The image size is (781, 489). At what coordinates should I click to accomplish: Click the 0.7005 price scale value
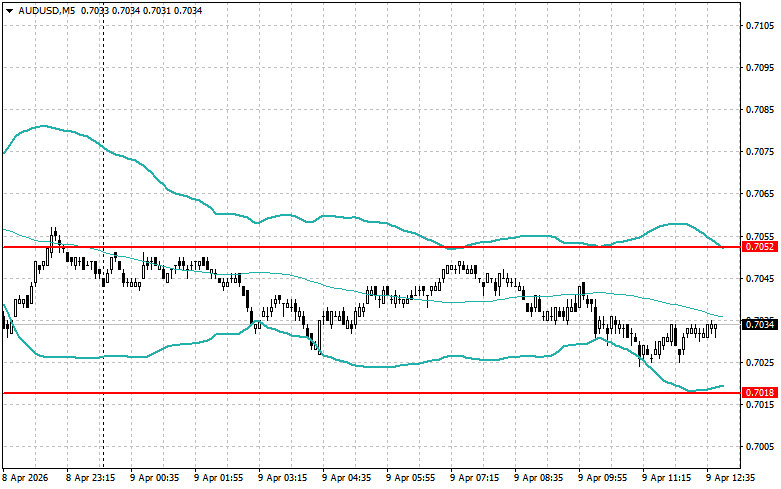point(760,447)
